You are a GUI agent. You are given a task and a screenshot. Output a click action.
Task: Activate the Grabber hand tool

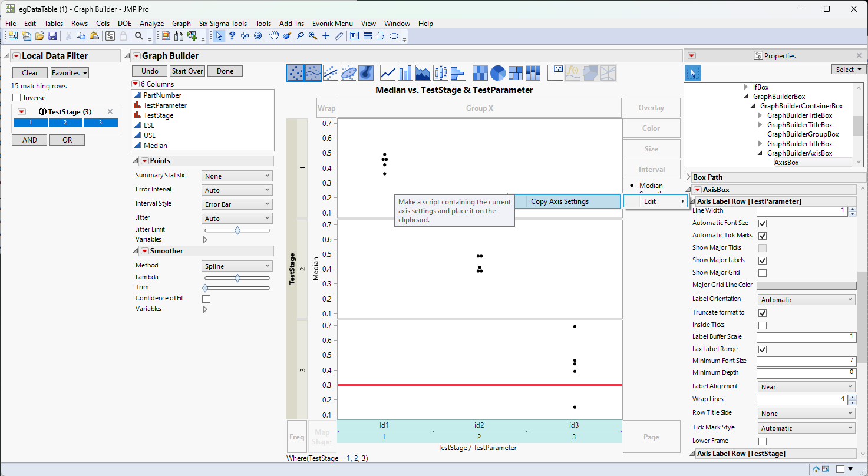point(274,36)
